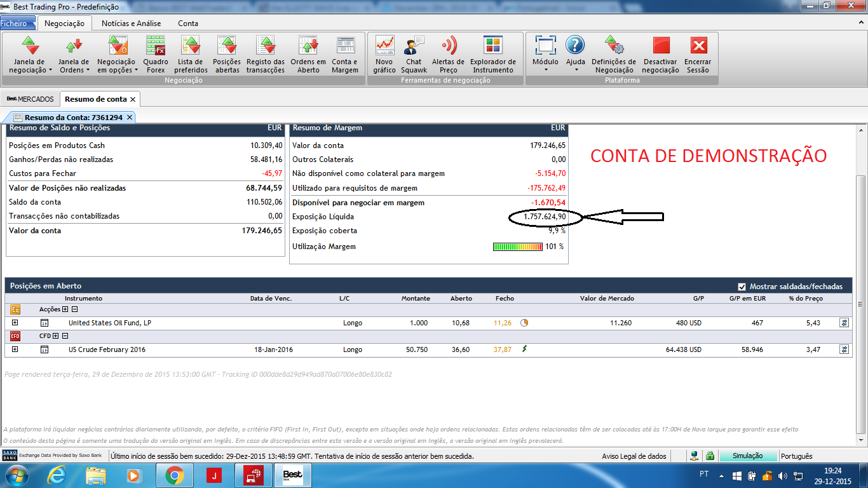This screenshot has width=868, height=488.
Task: Open the Chat Squawk tool
Action: point(414,54)
